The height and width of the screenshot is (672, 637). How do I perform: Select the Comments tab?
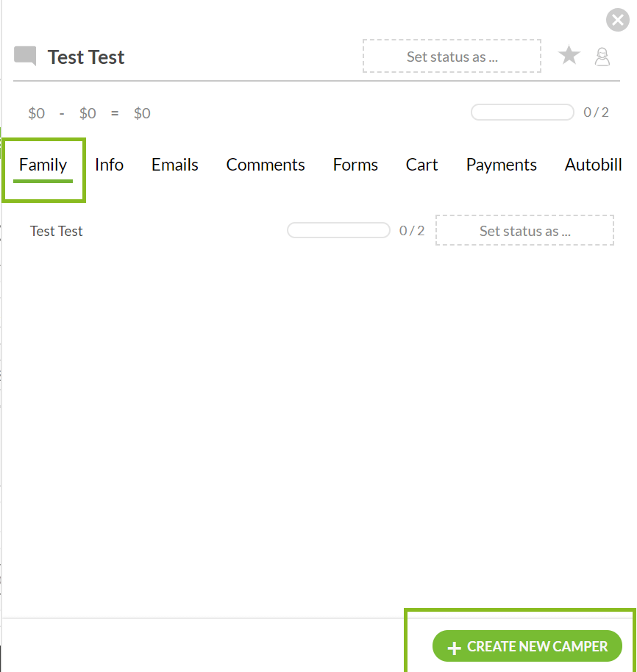[266, 165]
